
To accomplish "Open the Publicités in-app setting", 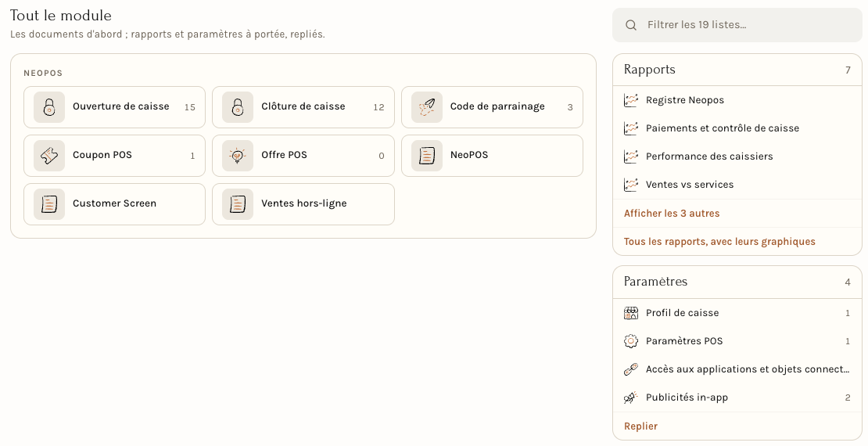I will click(x=737, y=397).
